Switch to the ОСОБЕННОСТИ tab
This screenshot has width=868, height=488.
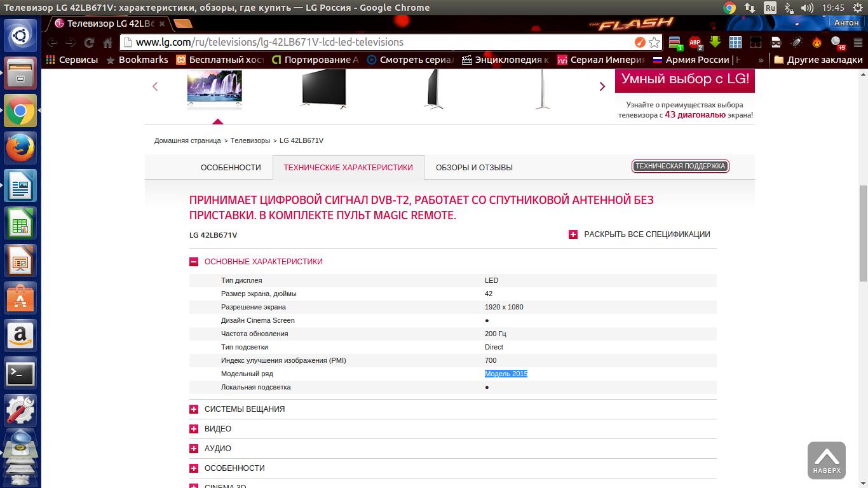click(231, 168)
